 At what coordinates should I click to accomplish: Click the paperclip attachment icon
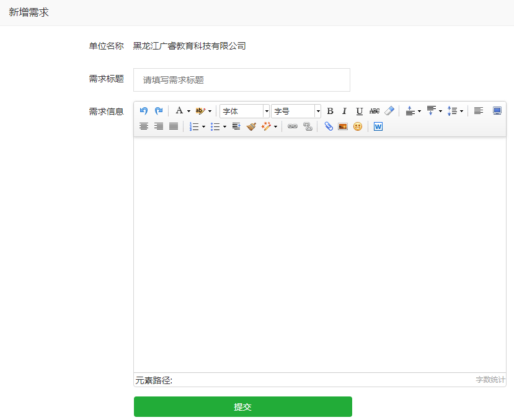pyautogui.click(x=329, y=126)
